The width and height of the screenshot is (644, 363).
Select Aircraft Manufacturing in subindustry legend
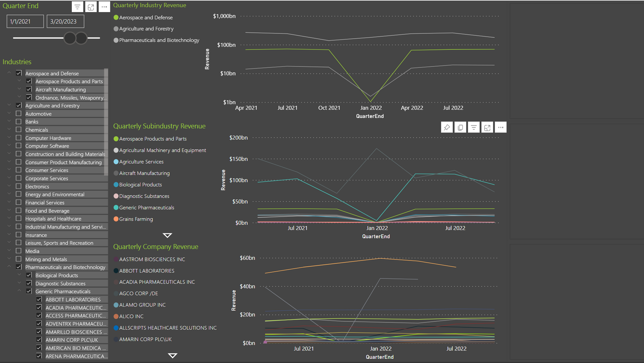[144, 173]
